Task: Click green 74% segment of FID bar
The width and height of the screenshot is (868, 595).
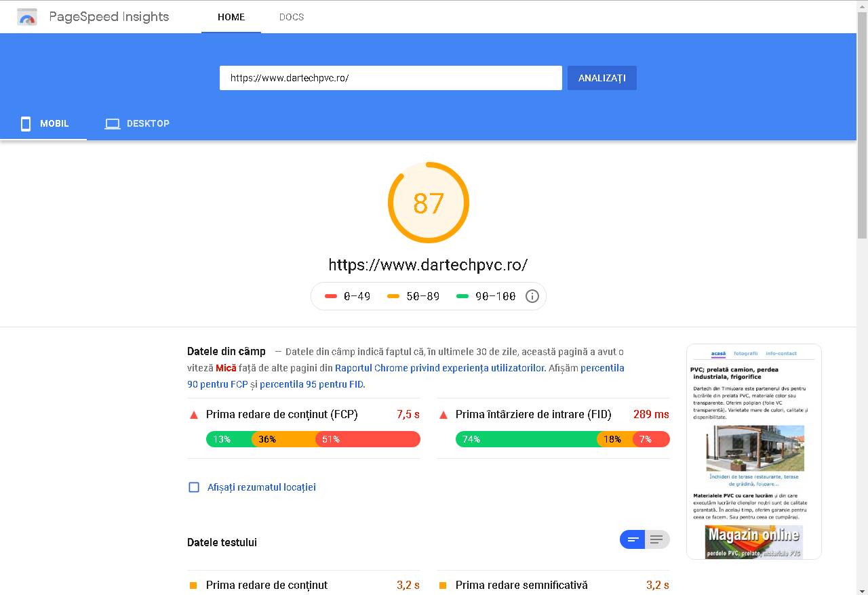Action: (526, 439)
